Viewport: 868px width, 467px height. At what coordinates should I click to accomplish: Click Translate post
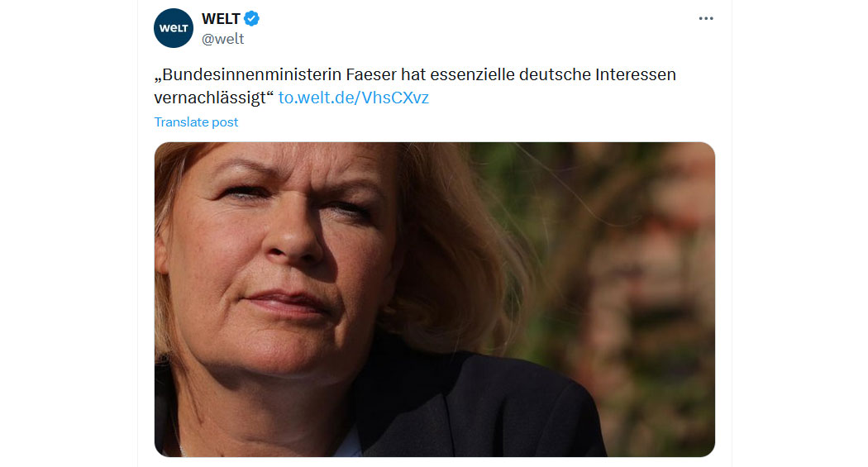pos(196,122)
